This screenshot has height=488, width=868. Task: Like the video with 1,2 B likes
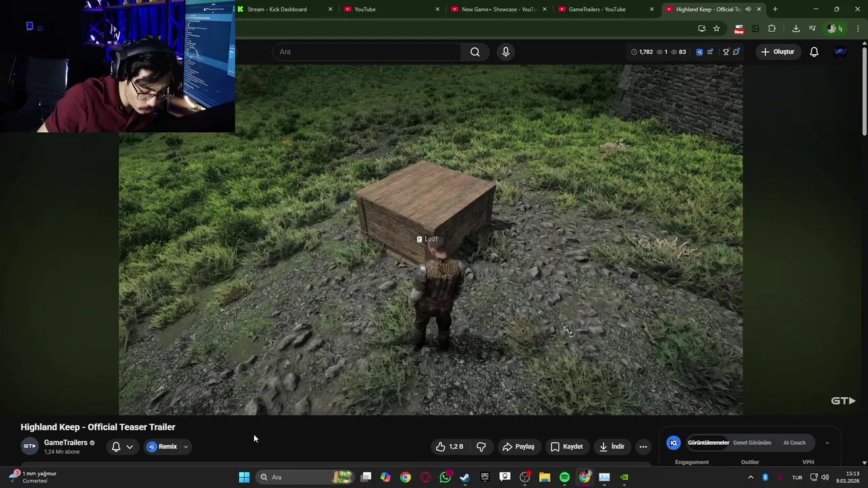coord(449,447)
